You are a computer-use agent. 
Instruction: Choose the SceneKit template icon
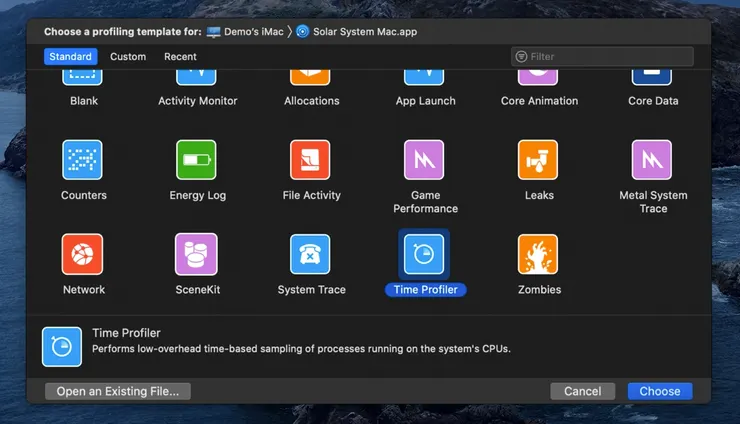pyautogui.click(x=196, y=254)
